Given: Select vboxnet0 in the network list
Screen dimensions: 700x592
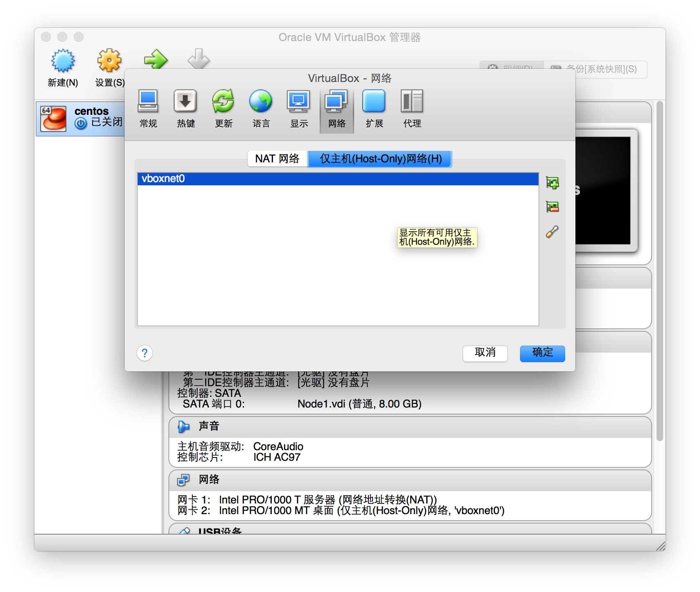Looking at the screenshot, I should (338, 179).
